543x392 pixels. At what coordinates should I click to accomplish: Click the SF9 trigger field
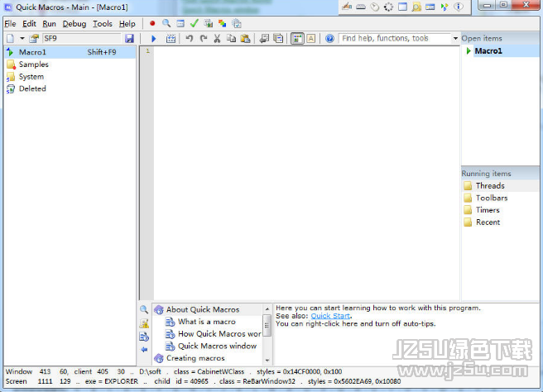(81, 38)
